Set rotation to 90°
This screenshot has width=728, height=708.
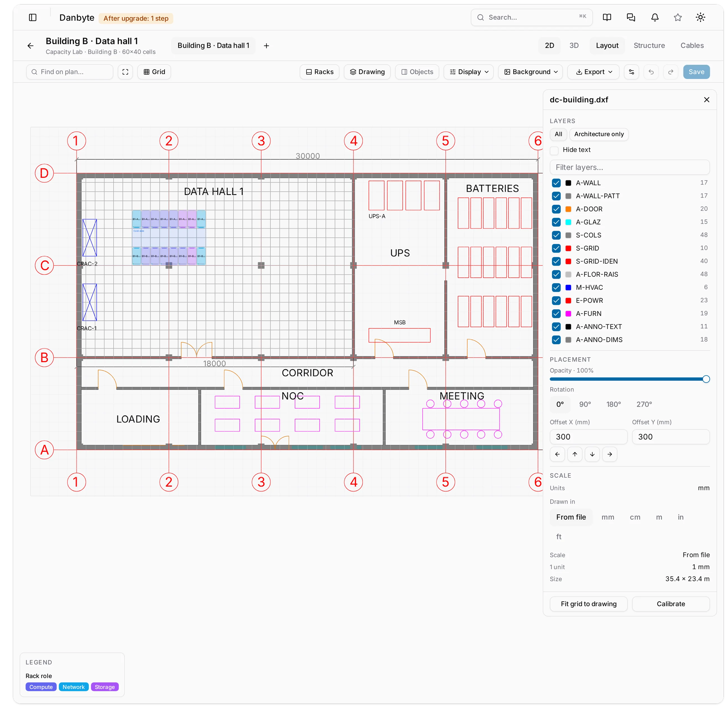585,404
